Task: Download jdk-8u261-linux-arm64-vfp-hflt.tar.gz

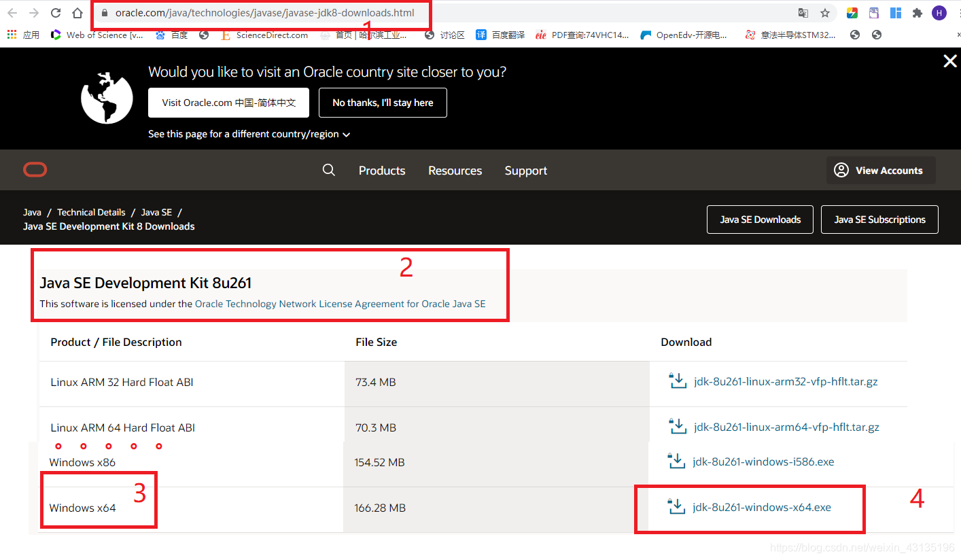Action: coord(786,427)
